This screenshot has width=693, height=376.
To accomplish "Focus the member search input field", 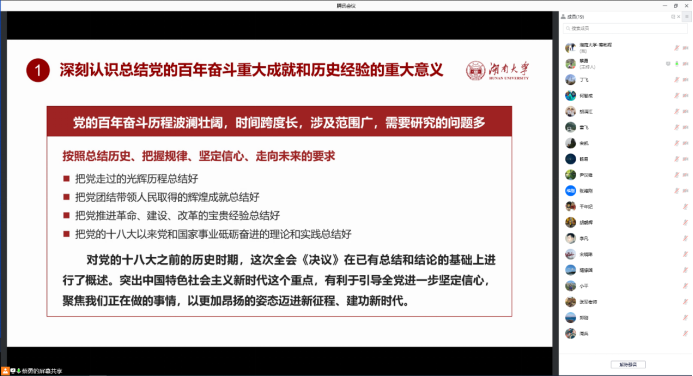I will coord(625,28).
